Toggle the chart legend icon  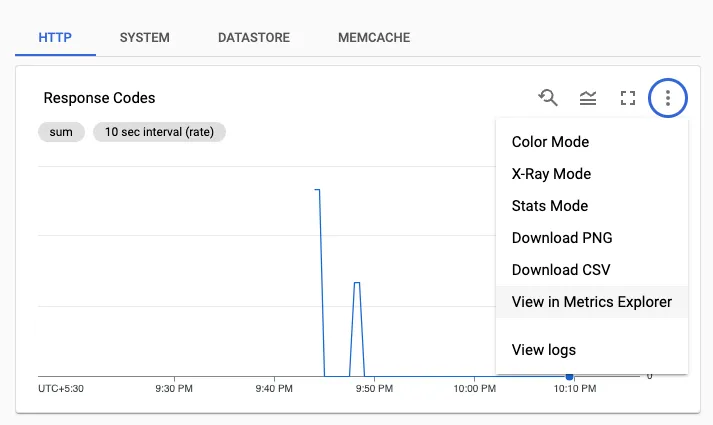tap(588, 98)
